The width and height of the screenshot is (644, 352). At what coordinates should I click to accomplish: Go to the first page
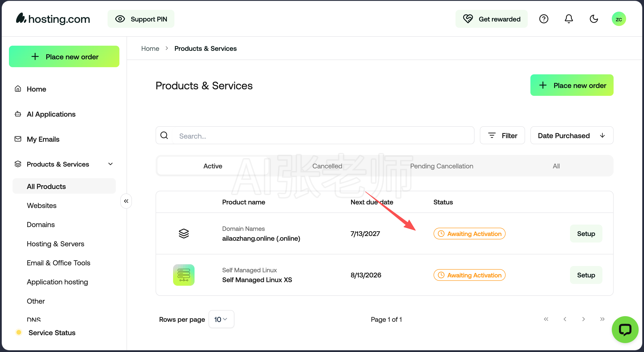[x=546, y=319]
